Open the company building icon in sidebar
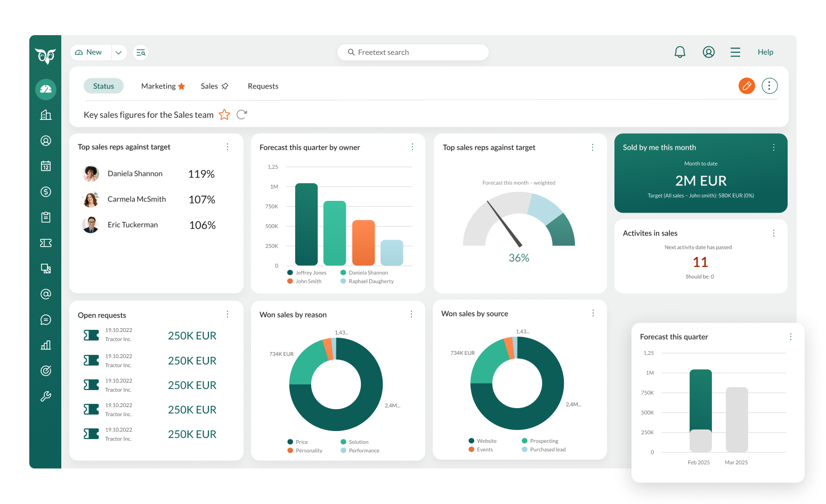 pyautogui.click(x=46, y=115)
